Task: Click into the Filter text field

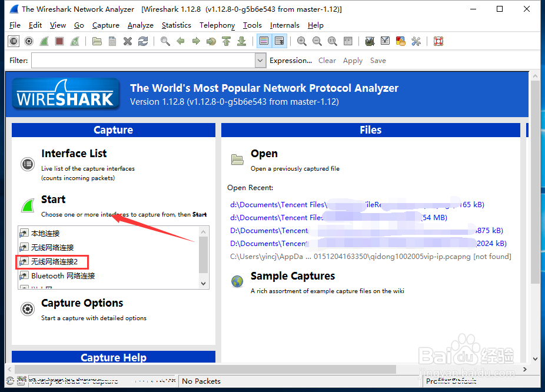Action: point(143,61)
